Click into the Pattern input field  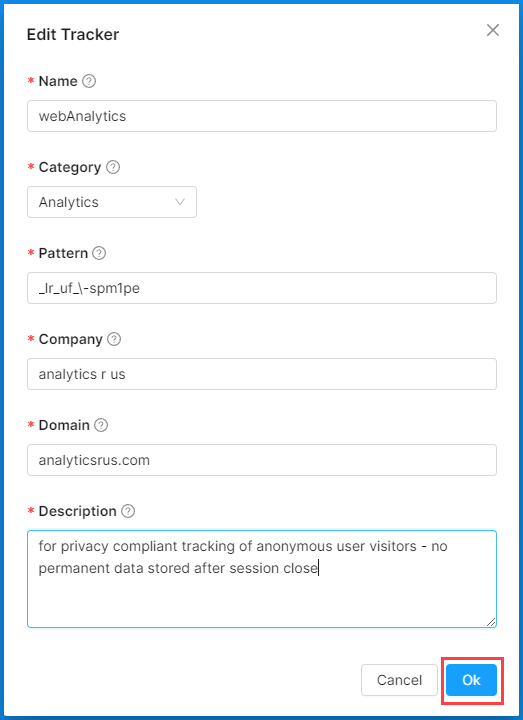click(x=262, y=288)
